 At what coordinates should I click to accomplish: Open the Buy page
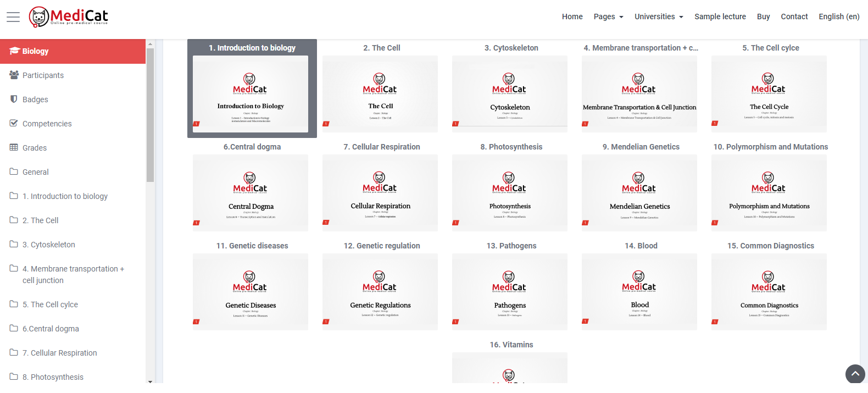pyautogui.click(x=763, y=16)
